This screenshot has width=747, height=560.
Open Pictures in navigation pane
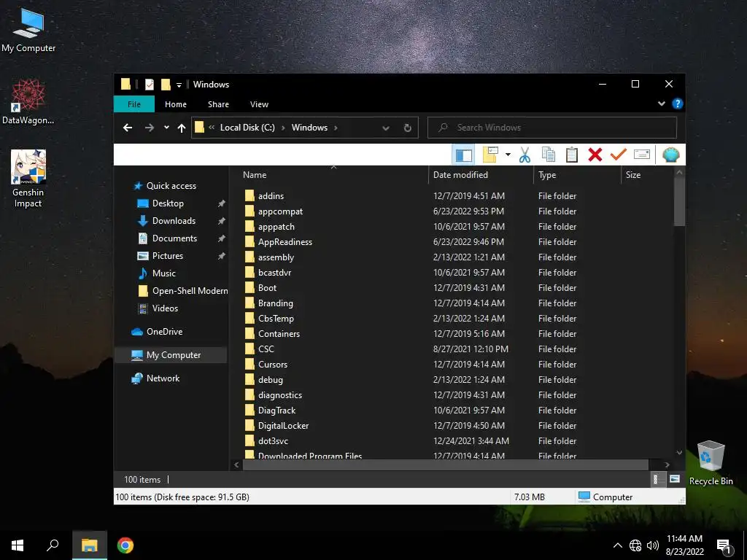coord(167,256)
